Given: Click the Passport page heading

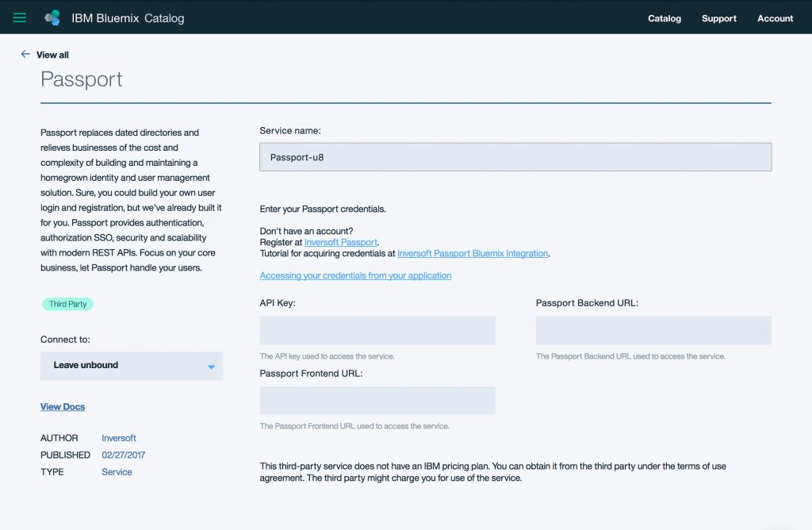Looking at the screenshot, I should coord(82,79).
